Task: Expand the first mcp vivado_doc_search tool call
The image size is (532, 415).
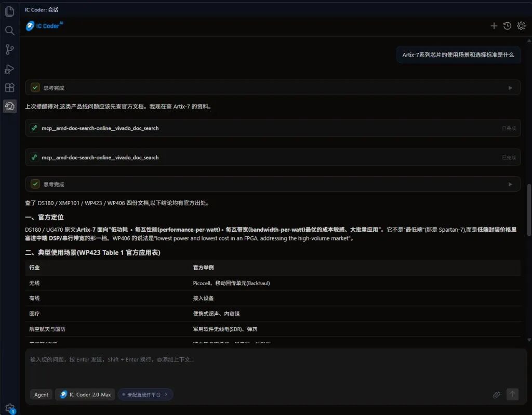Action: (x=273, y=128)
